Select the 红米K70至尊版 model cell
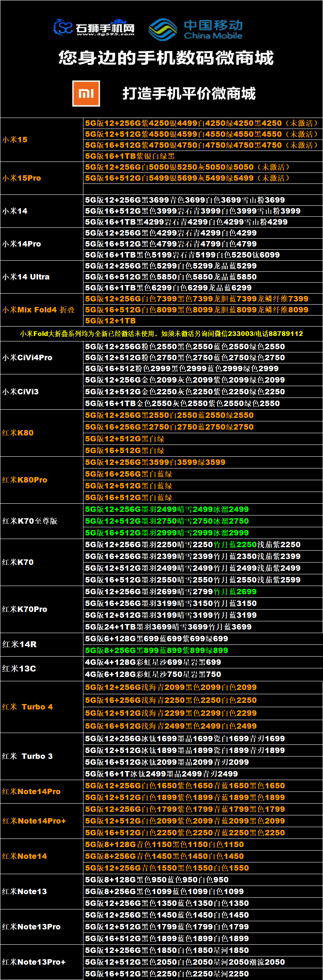This screenshot has height=980, width=323. pos(30,521)
